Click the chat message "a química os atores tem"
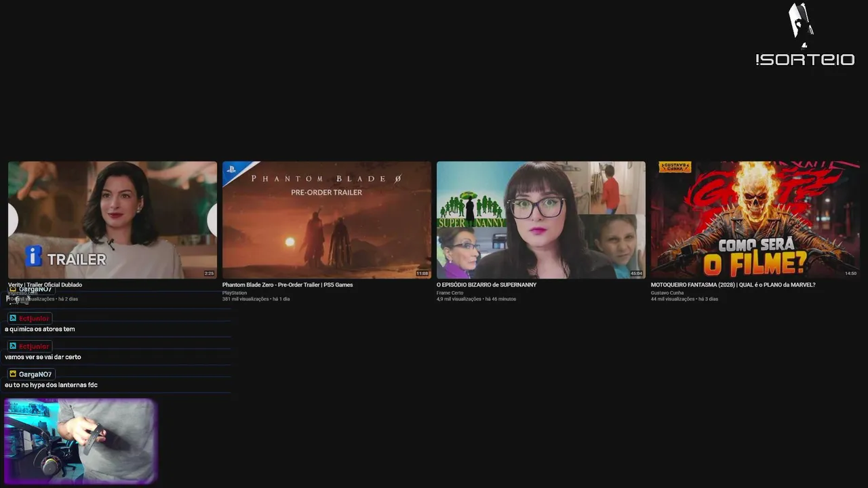This screenshot has height=488, width=868. tap(40, 329)
